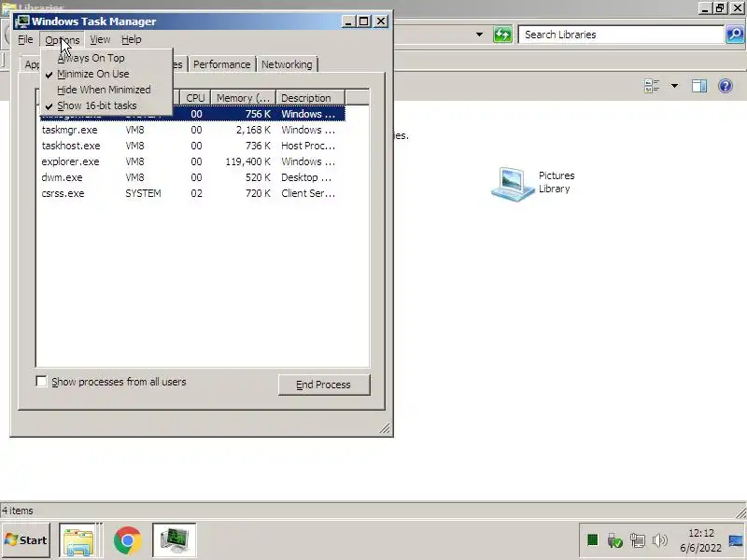
Task: Click the 119,400 K memory value
Action: [247, 161]
